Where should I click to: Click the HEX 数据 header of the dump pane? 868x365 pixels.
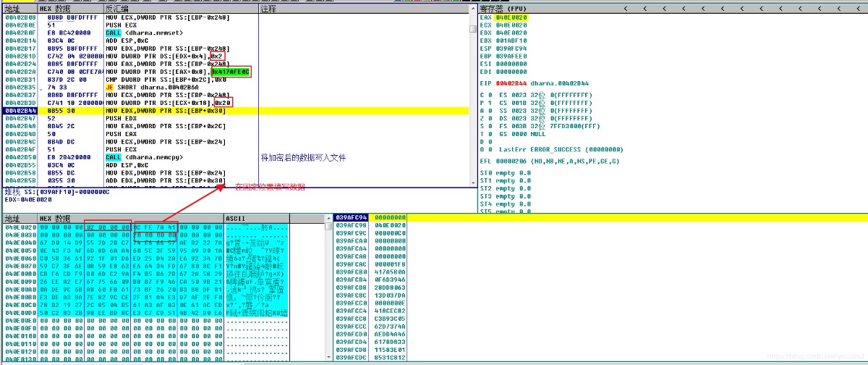coord(130,219)
